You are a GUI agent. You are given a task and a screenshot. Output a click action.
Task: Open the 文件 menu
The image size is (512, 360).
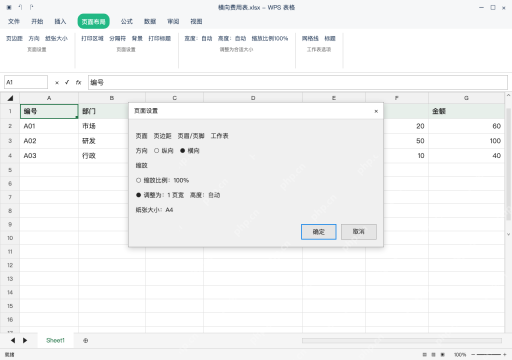pos(14,22)
